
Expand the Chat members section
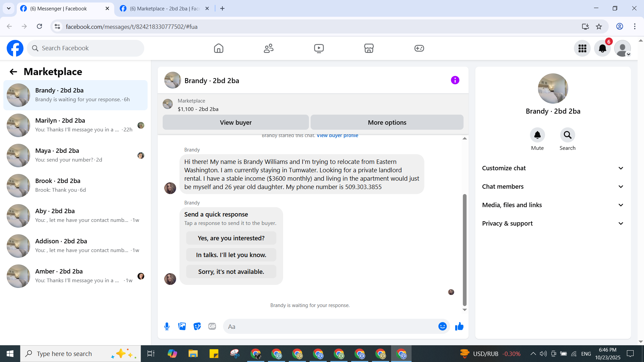553,187
